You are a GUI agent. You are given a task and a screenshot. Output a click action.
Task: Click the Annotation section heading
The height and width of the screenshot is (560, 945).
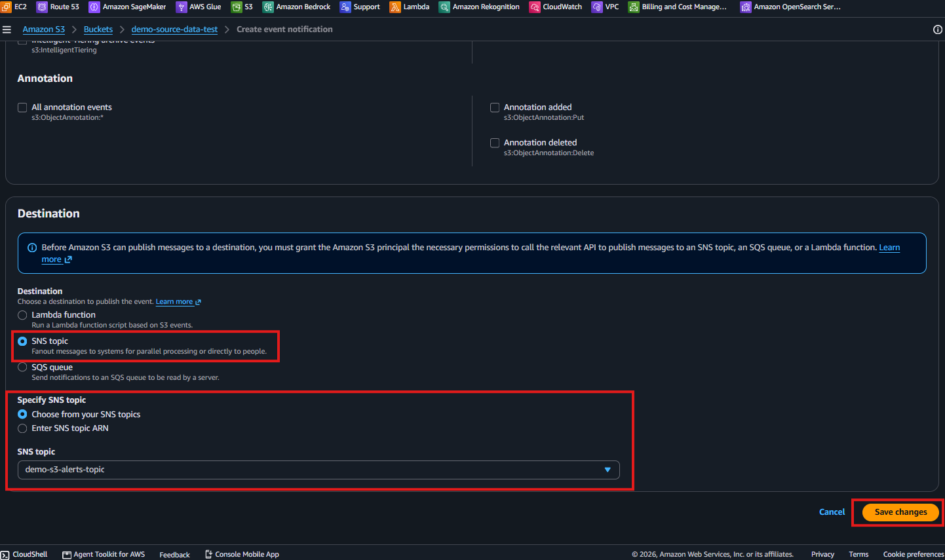[x=45, y=79]
